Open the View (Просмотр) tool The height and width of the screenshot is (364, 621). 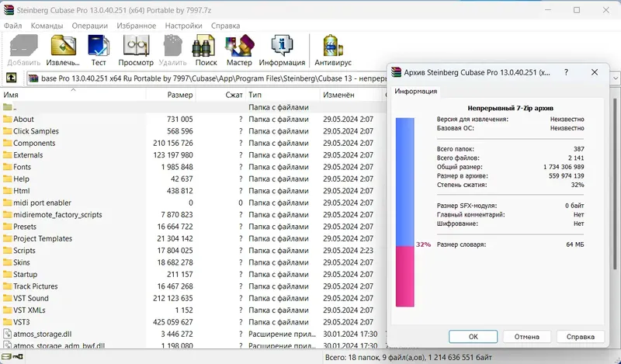[136, 50]
